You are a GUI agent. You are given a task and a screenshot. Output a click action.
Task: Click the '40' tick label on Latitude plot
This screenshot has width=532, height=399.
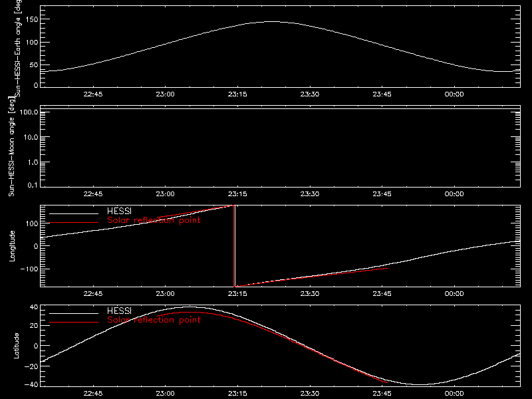pyautogui.click(x=34, y=307)
